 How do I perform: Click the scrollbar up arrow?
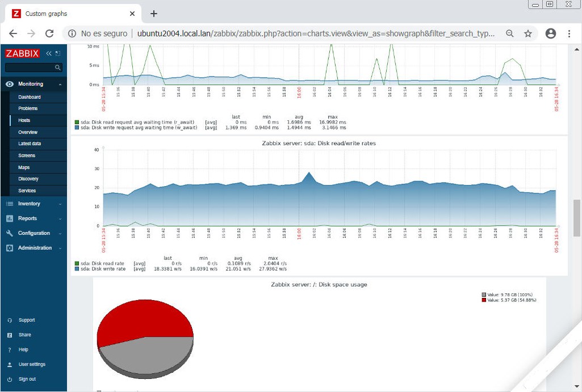(576, 49)
